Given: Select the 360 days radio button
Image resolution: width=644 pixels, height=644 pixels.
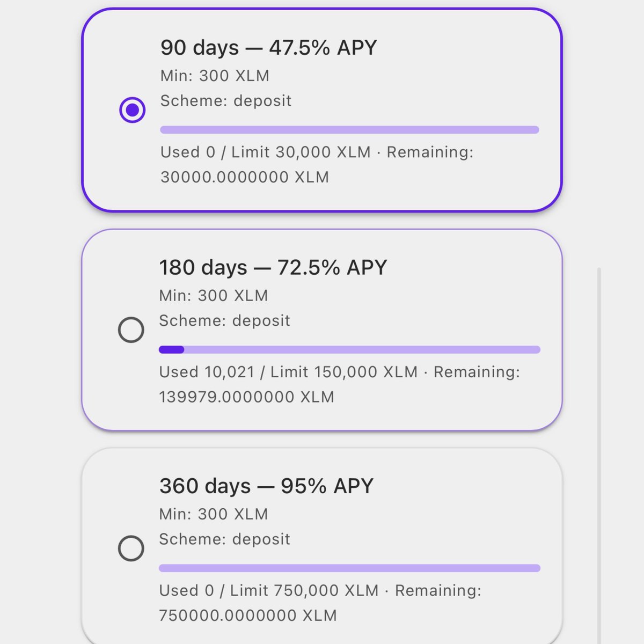Looking at the screenshot, I should tap(131, 548).
